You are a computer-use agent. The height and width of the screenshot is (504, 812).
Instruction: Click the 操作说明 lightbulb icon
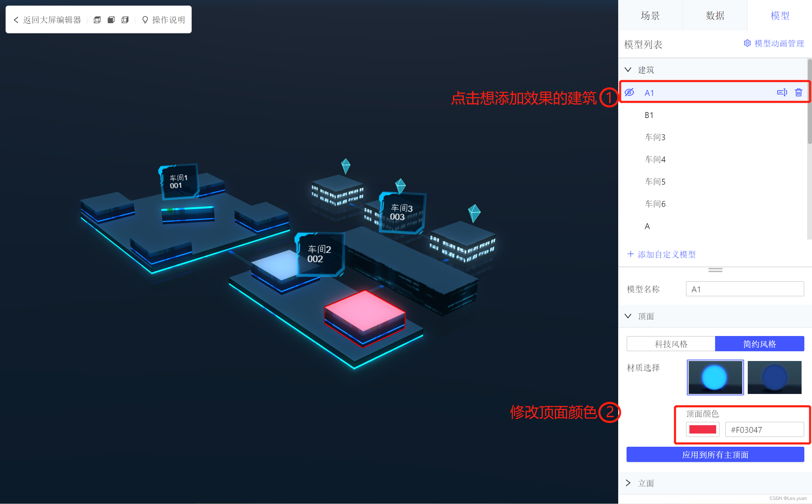(x=145, y=20)
